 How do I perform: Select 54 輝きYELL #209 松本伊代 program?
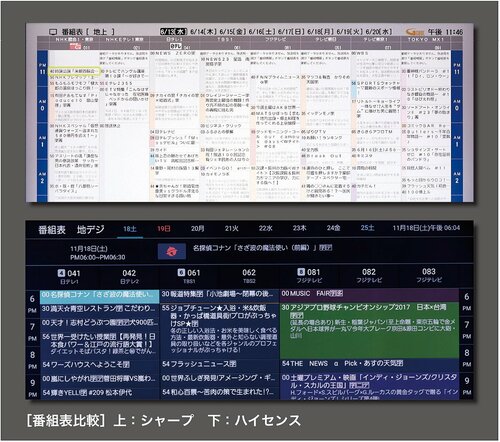coord(99,393)
